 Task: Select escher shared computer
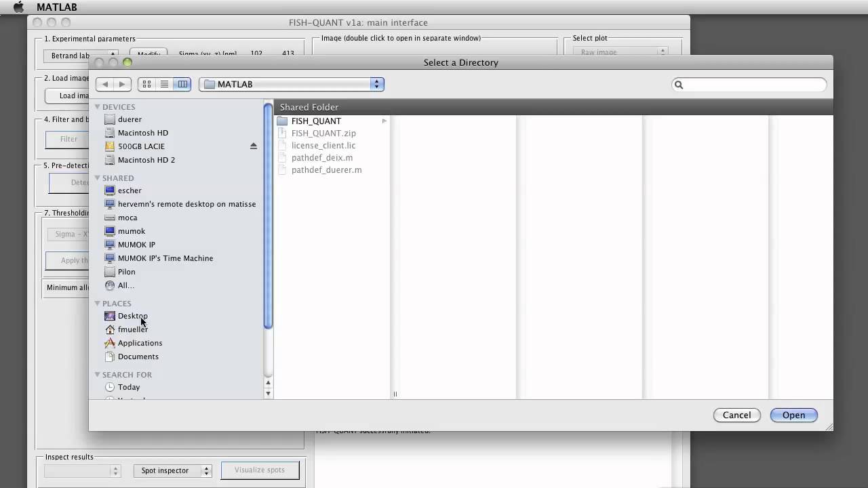[x=130, y=190]
